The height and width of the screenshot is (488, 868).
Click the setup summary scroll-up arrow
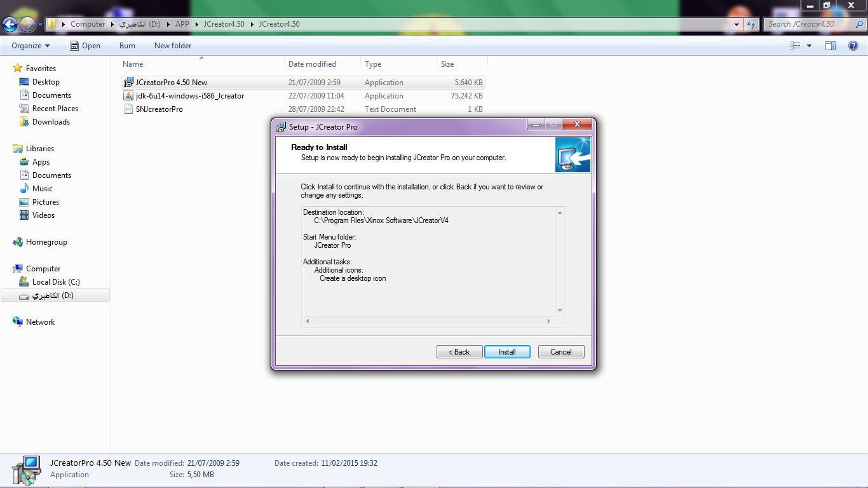coord(560,213)
